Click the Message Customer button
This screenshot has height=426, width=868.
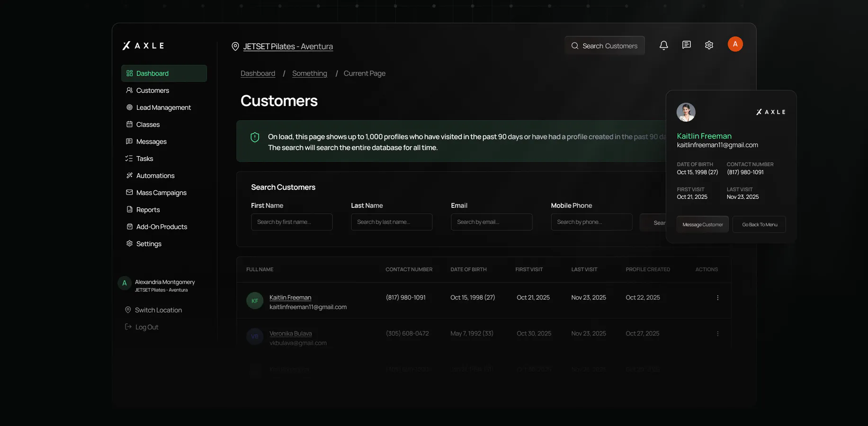coord(703,224)
